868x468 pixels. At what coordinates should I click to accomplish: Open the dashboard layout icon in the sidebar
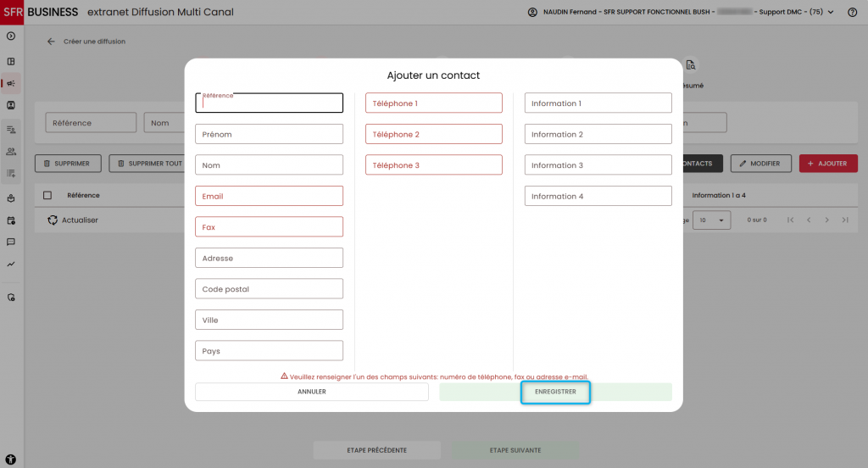point(10,62)
